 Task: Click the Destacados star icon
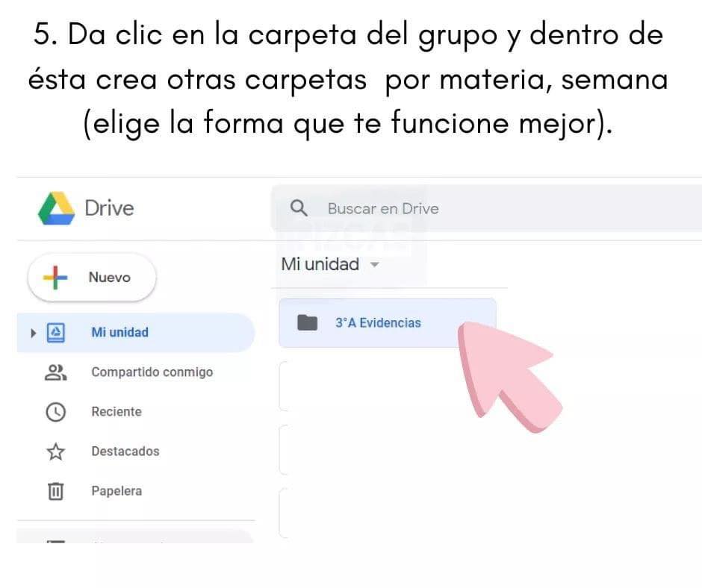56,451
